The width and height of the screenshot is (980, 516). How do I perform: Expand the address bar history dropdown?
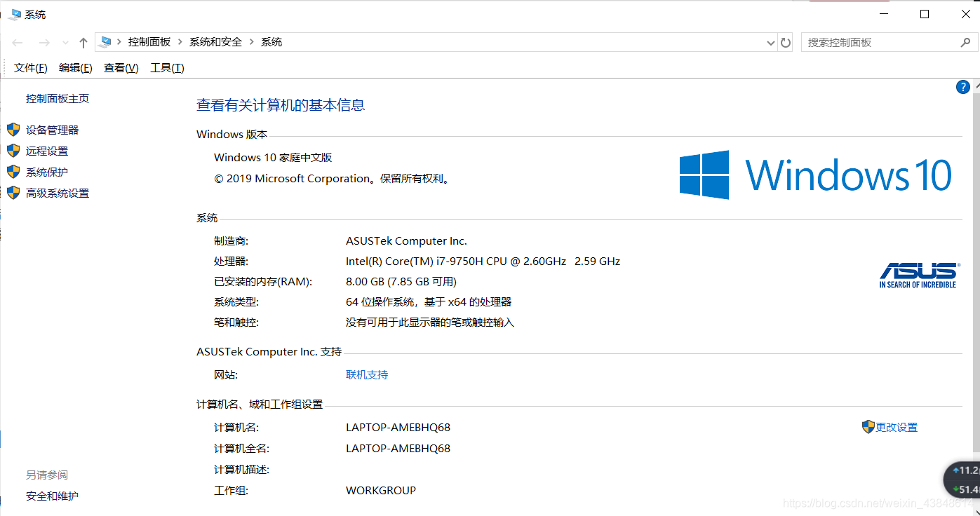click(x=771, y=43)
